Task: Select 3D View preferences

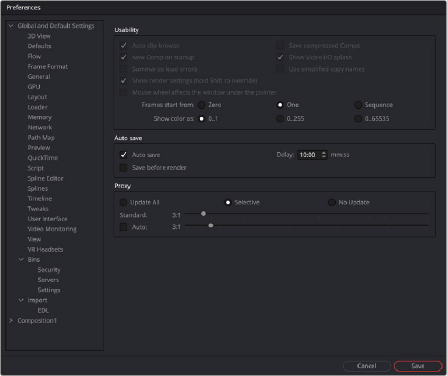Action: tap(39, 36)
